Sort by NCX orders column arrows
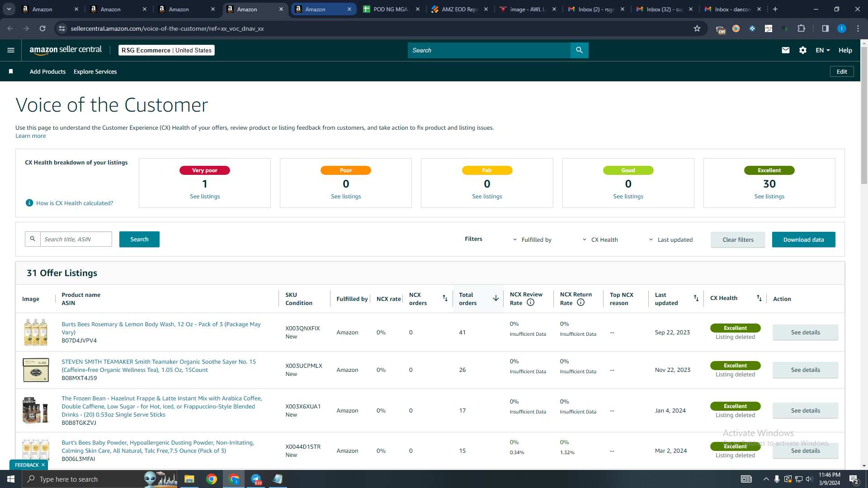 [445, 298]
